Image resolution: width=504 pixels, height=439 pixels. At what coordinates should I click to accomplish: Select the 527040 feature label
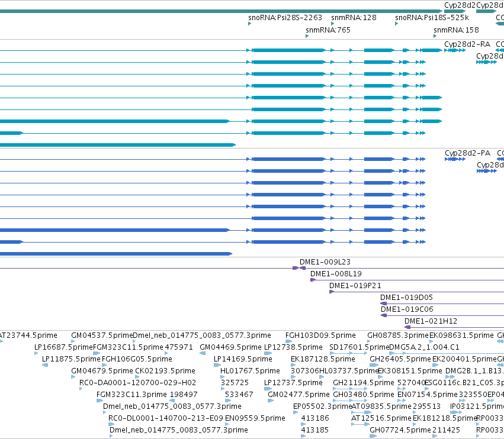pyautogui.click(x=411, y=383)
